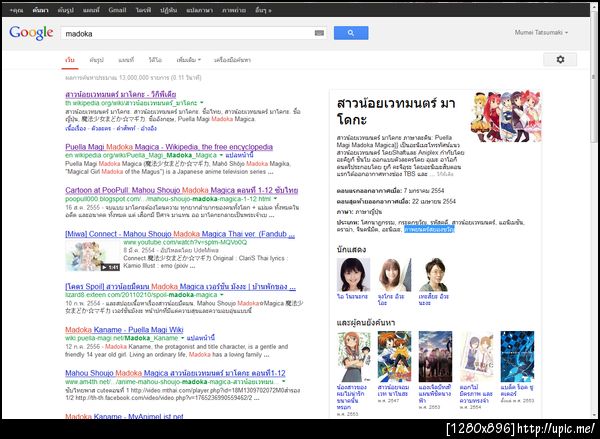Expand the More search tabs dropdown
The width and height of the screenshot is (600, 439).
tap(188, 60)
